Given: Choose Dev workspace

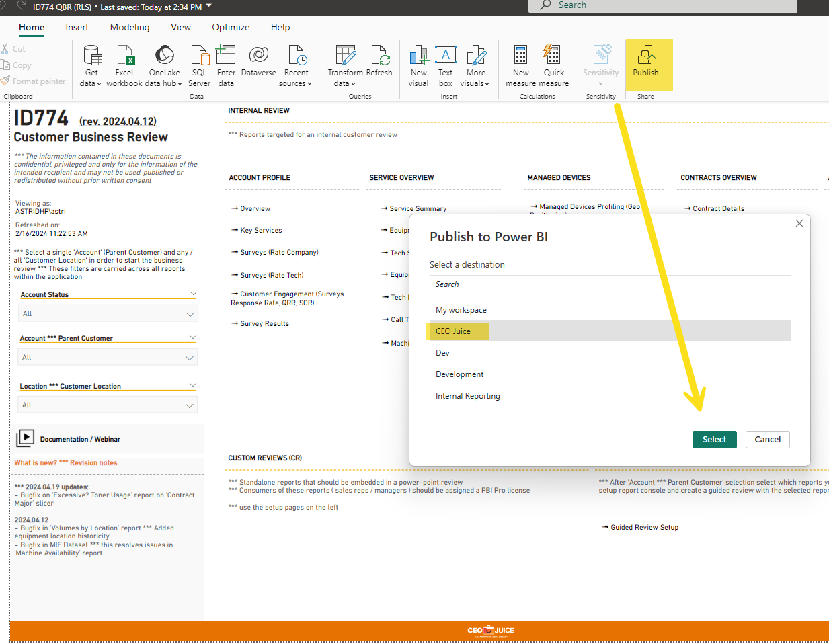Looking at the screenshot, I should (x=610, y=352).
